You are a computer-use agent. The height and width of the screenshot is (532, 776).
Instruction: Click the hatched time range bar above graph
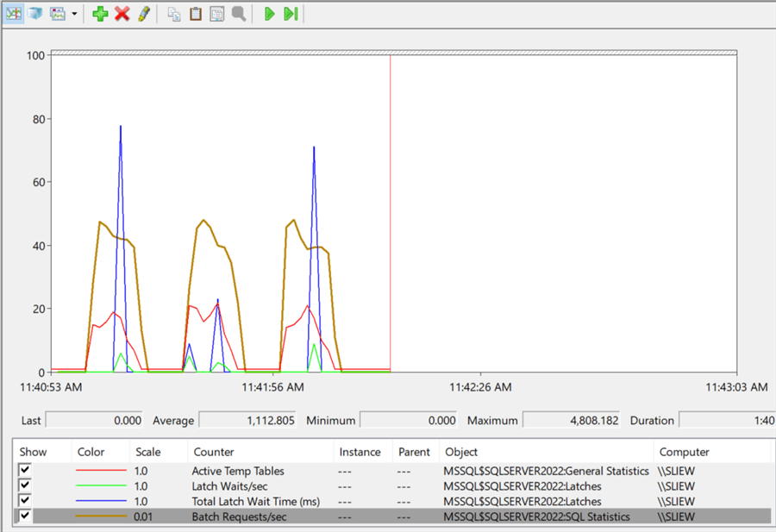click(x=394, y=52)
